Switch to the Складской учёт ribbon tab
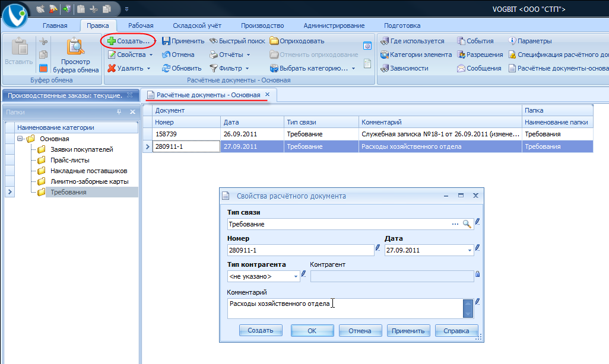Viewport: 609px width, 364px height. (x=197, y=25)
